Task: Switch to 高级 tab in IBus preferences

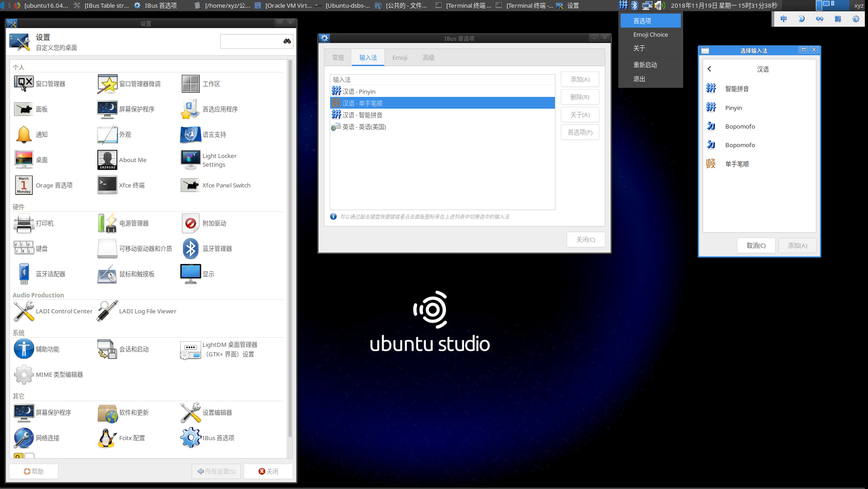Action: coord(429,58)
